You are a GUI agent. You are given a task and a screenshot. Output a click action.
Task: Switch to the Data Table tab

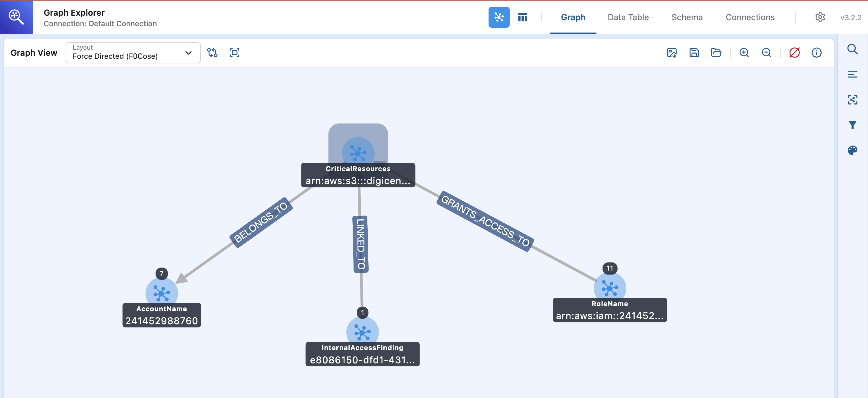pos(628,17)
